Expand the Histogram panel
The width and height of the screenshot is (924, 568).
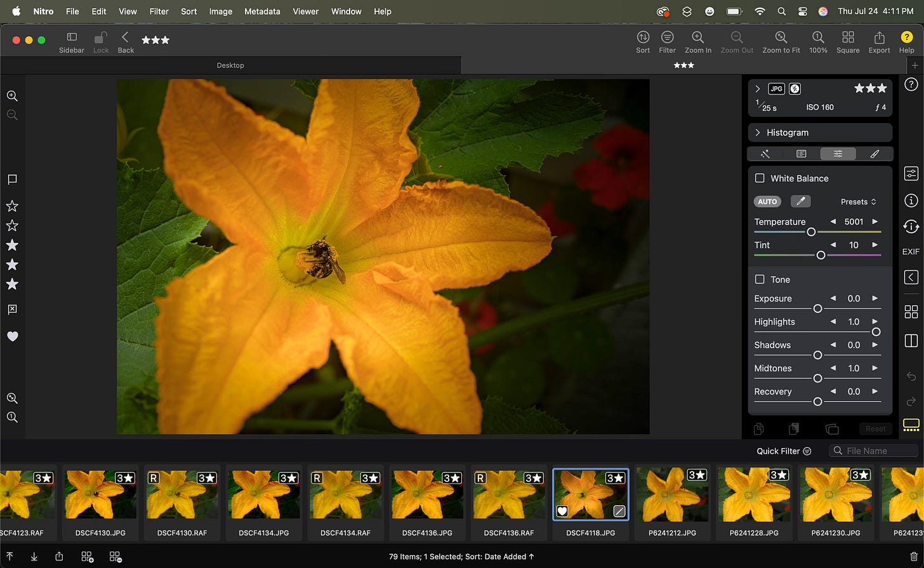pyautogui.click(x=758, y=133)
